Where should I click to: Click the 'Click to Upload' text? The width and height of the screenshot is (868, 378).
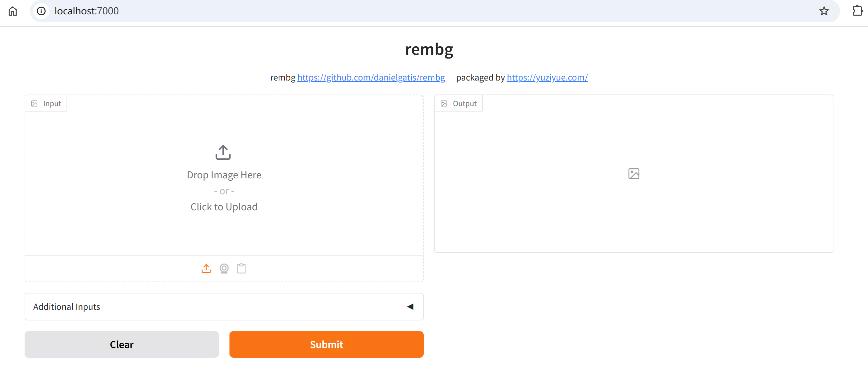click(x=224, y=207)
